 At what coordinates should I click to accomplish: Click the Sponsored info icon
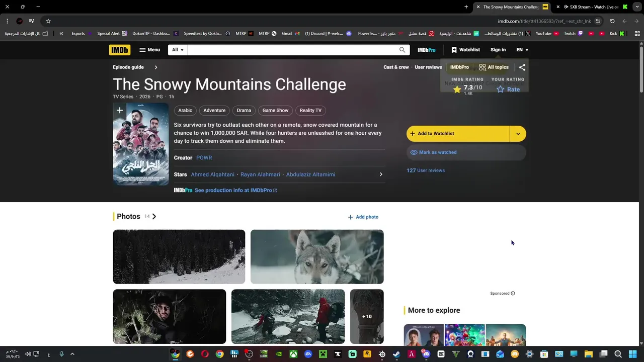pyautogui.click(x=513, y=293)
